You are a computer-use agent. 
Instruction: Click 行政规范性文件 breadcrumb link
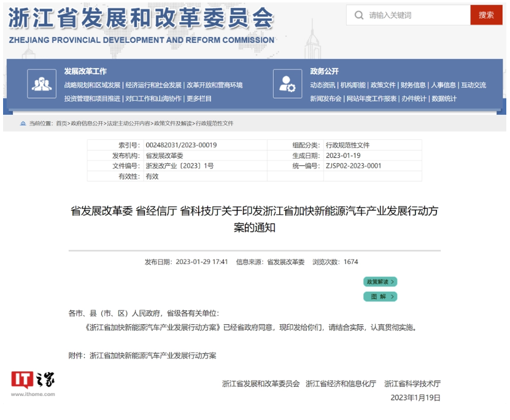pos(214,123)
